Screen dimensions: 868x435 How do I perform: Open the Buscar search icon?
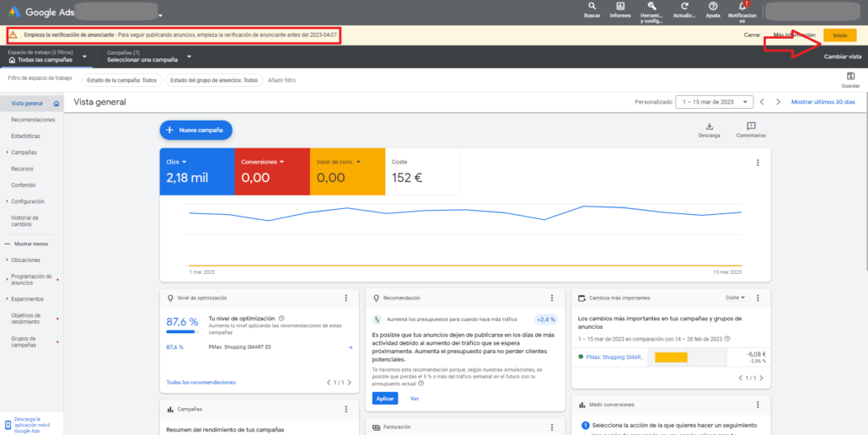pyautogui.click(x=592, y=7)
